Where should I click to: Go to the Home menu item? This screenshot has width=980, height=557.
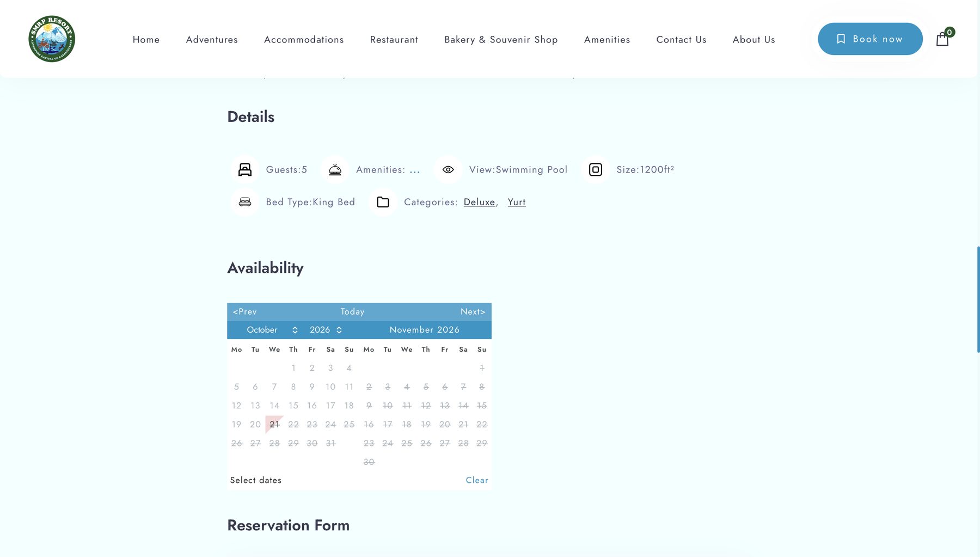[x=146, y=40]
